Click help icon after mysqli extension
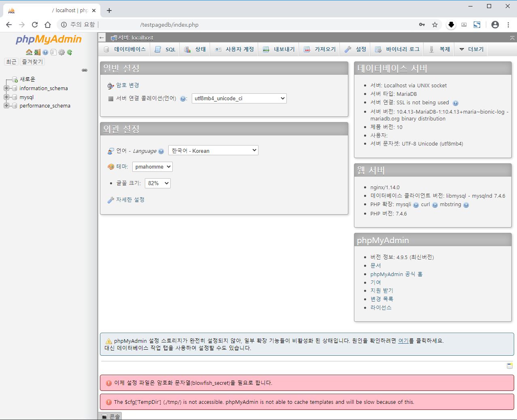 click(x=416, y=205)
